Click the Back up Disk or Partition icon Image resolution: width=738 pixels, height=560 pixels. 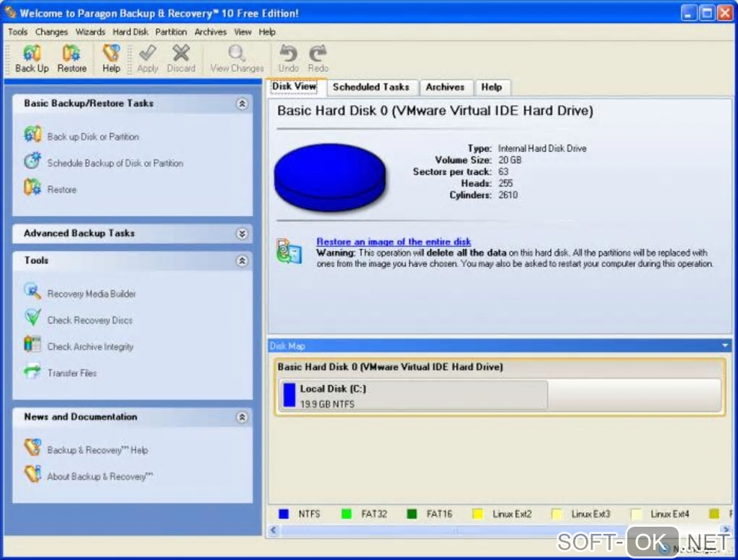click(x=33, y=135)
